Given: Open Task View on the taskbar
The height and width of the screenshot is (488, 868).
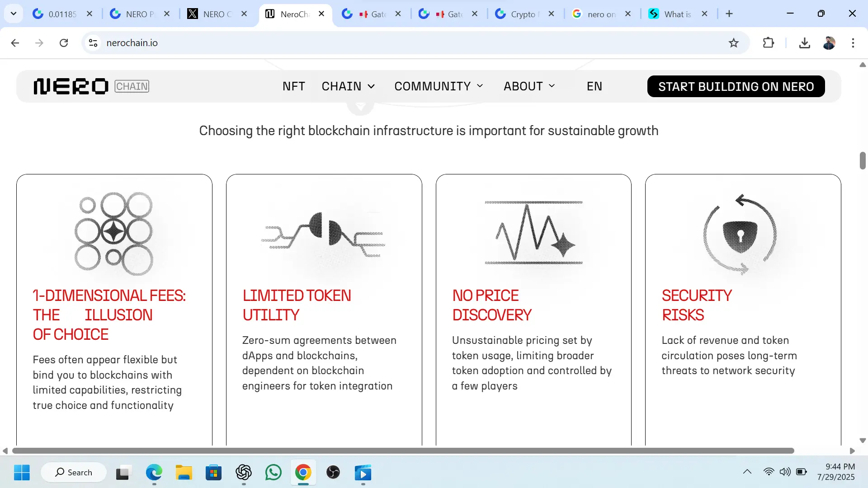Looking at the screenshot, I should (x=123, y=473).
